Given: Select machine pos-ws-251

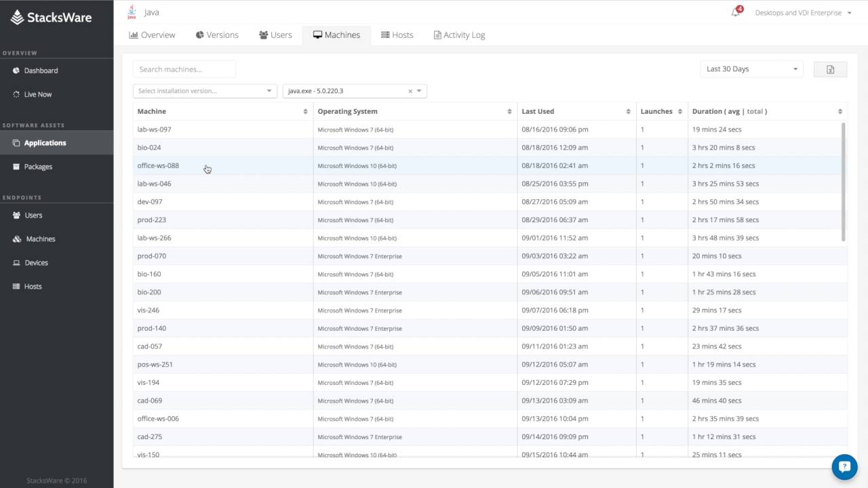Looking at the screenshot, I should [155, 365].
